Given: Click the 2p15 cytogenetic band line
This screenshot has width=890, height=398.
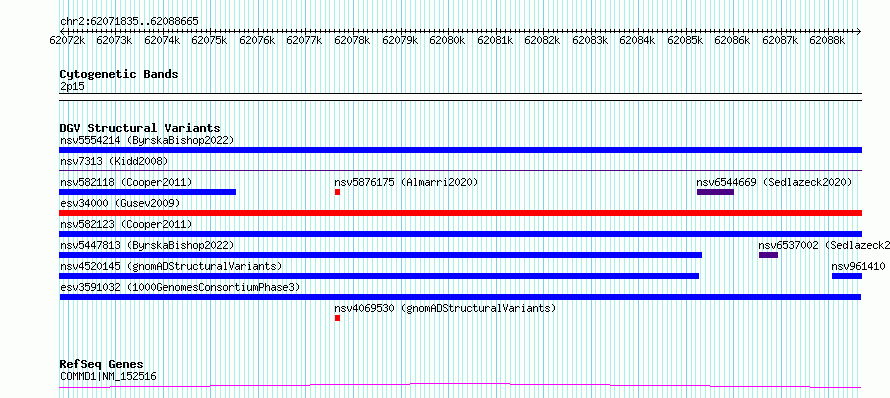Looking at the screenshot, I should (x=460, y=97).
